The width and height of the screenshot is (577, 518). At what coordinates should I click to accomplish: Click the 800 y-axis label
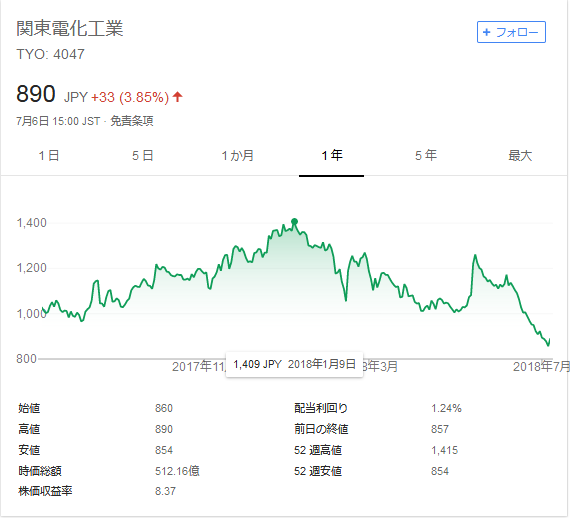(26, 358)
